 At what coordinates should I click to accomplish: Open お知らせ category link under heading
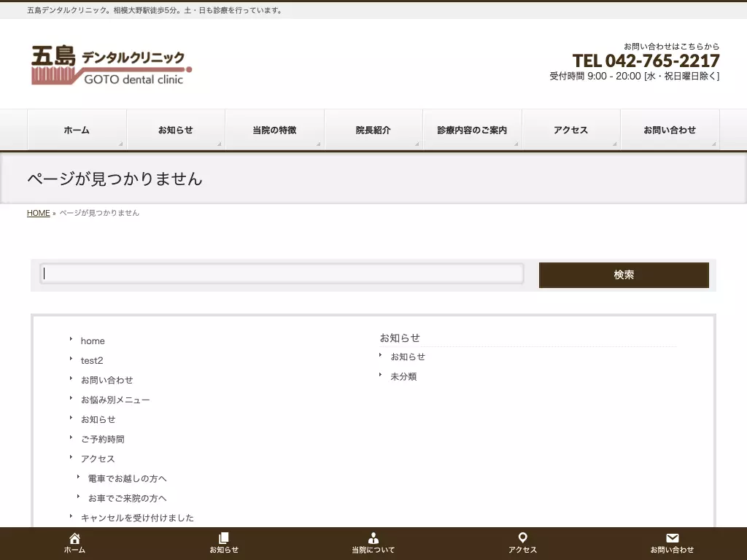coord(408,357)
